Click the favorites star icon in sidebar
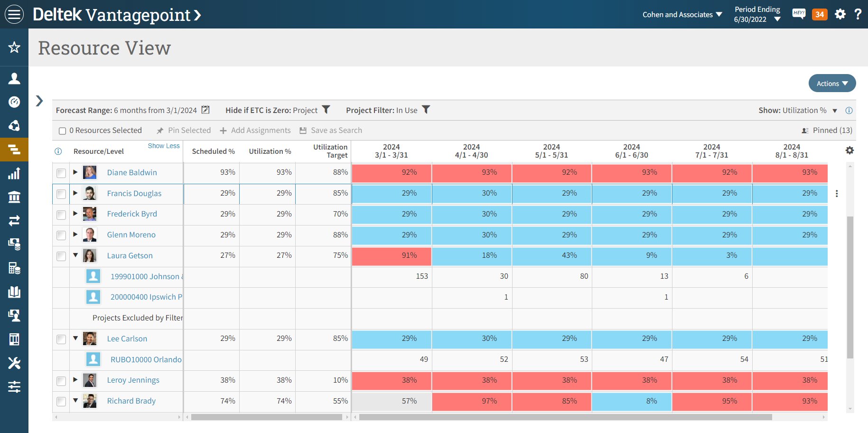This screenshot has height=433, width=868. point(14,47)
